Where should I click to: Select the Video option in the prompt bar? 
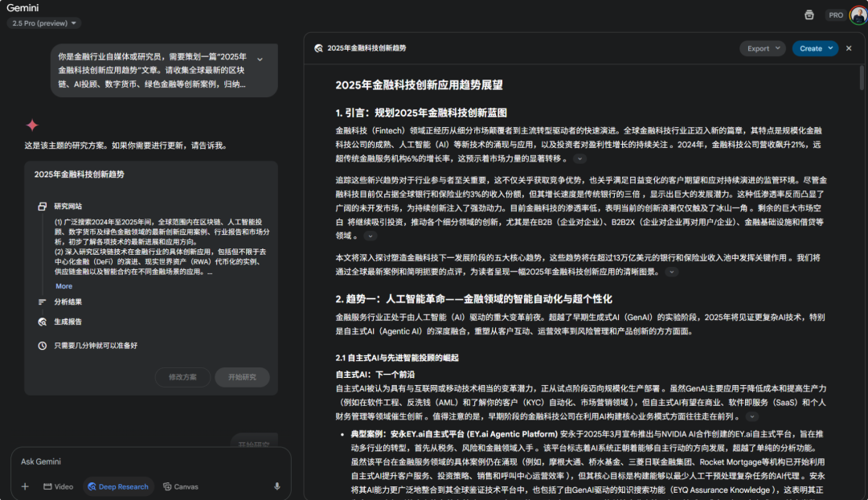pyautogui.click(x=57, y=486)
